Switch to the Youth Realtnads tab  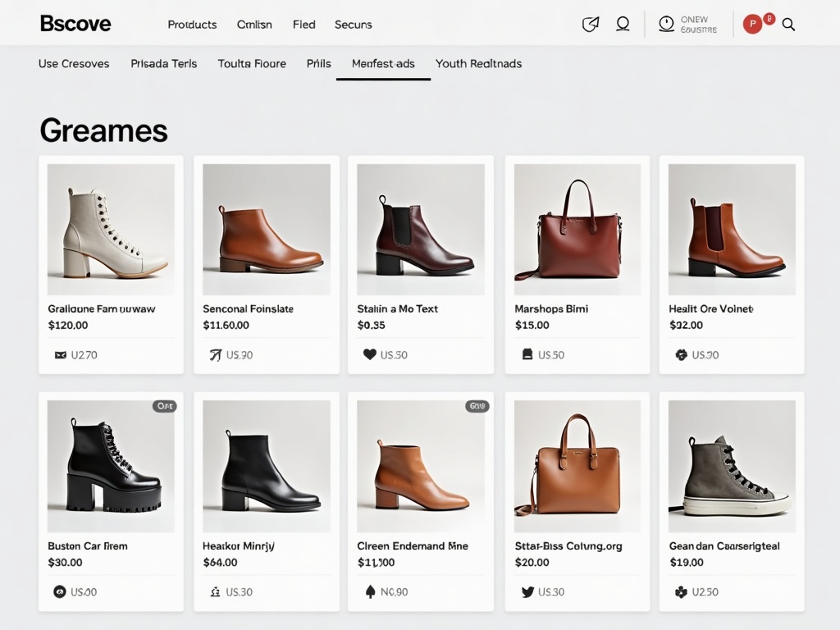click(x=478, y=64)
